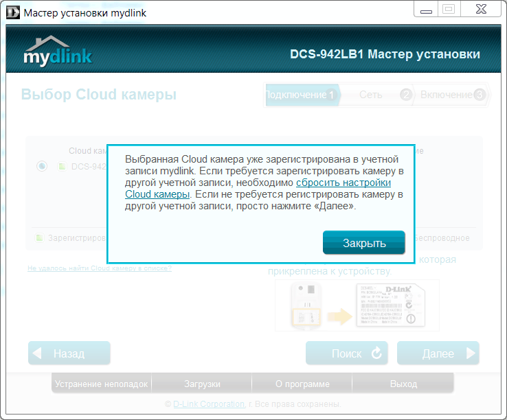Click the Поиск refresh button
Screen dimensions: 507x420
(347, 353)
